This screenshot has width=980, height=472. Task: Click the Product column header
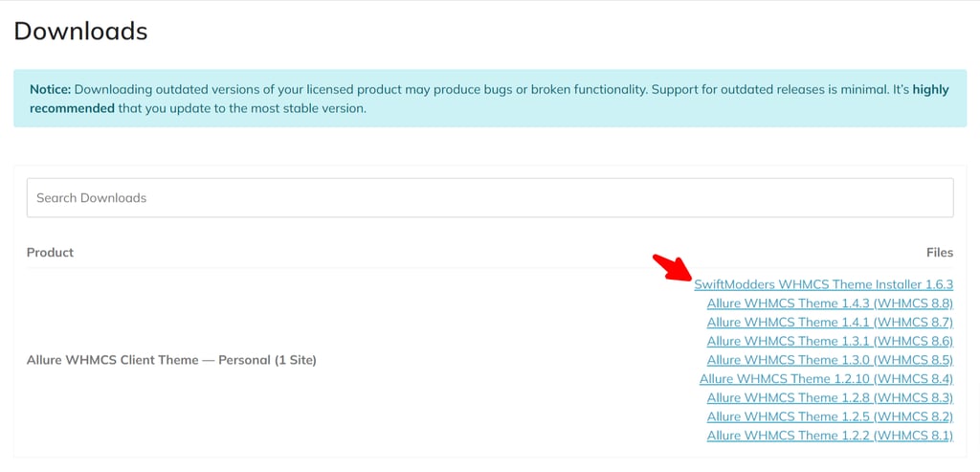point(50,253)
